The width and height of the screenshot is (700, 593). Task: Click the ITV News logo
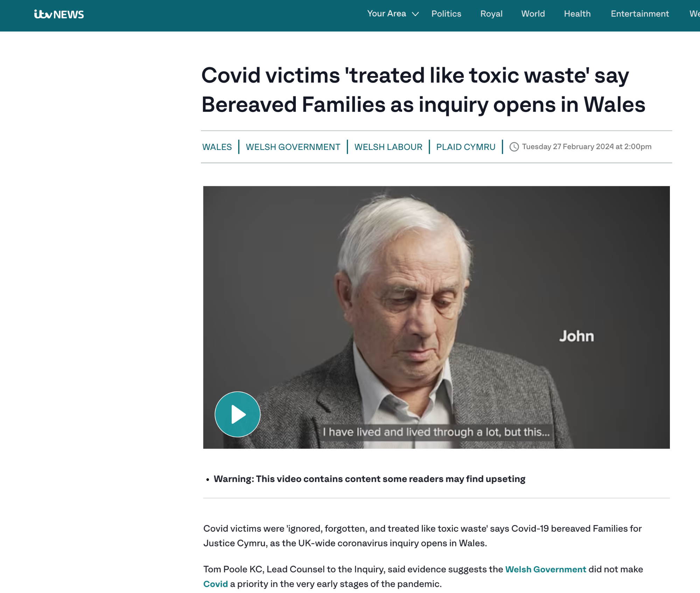[59, 14]
